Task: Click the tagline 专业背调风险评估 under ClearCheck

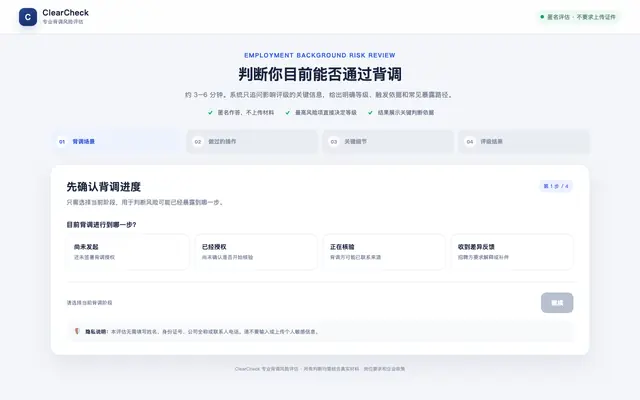Action: 63,22
